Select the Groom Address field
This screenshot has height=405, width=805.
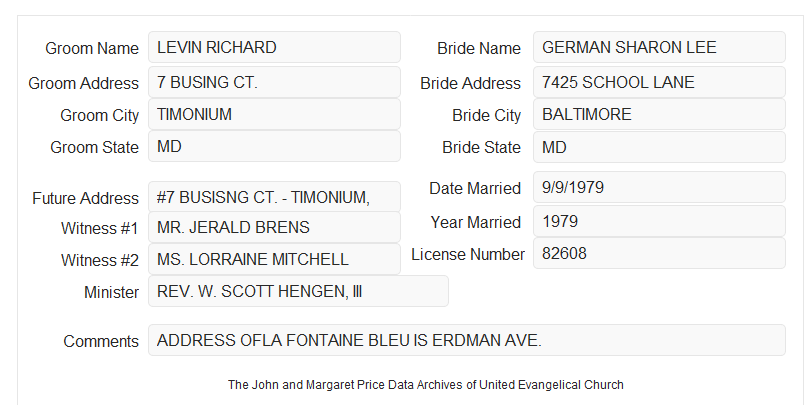(x=274, y=82)
